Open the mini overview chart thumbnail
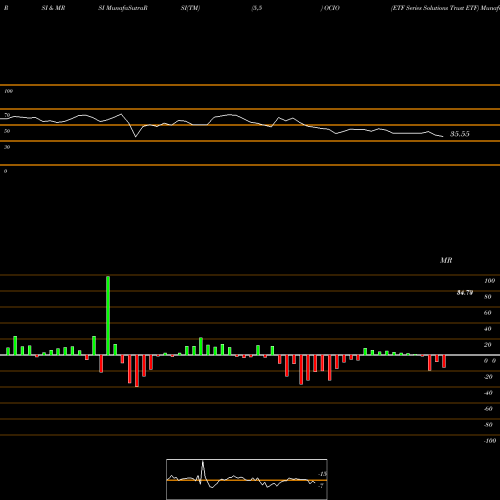Viewport: 500px width, 500px height. pyautogui.click(x=247, y=479)
